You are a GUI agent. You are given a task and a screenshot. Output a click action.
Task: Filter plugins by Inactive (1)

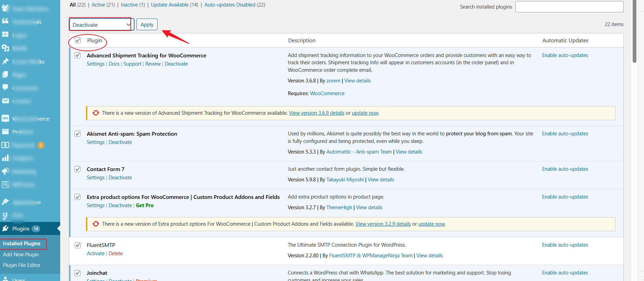133,5
